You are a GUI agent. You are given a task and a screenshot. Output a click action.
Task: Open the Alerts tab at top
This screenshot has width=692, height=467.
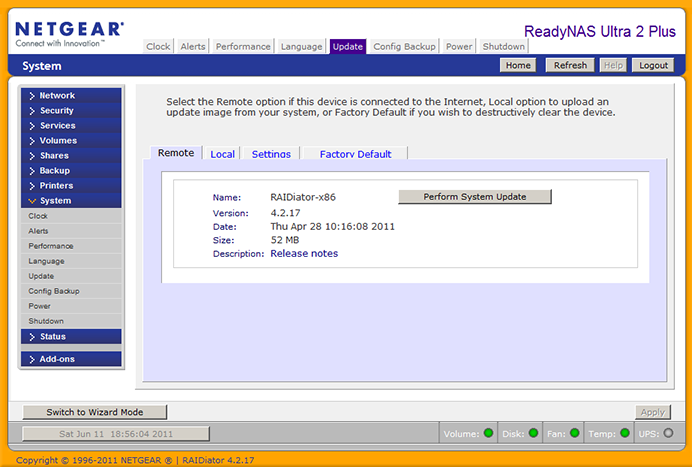click(x=193, y=46)
